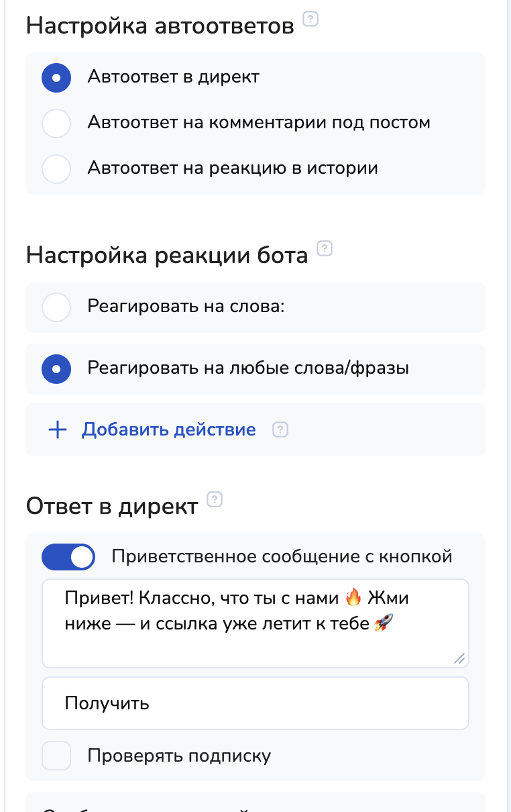Image resolution: width=511 pixels, height=812 pixels.
Task: Choose Автоответ на комментарии под постом radio
Action: 56,123
